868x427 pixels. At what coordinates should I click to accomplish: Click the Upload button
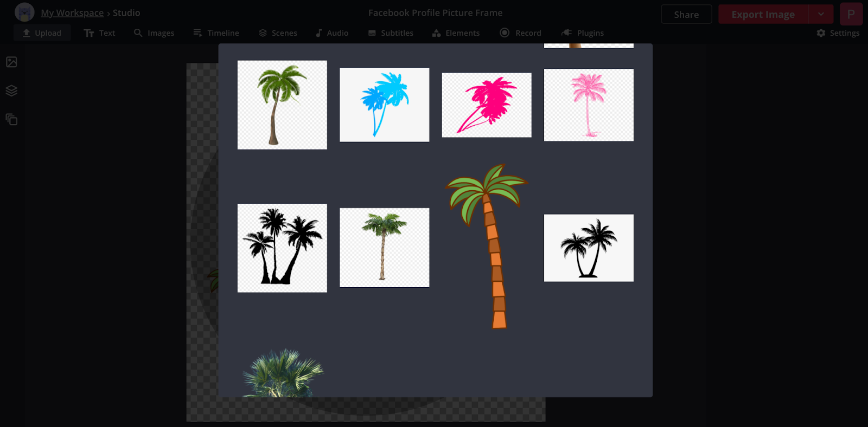42,33
